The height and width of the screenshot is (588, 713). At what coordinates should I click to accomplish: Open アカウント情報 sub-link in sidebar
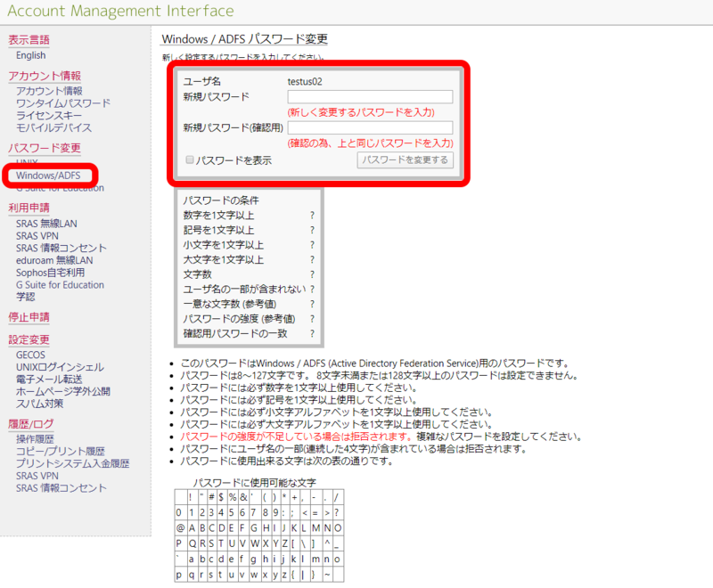pos(49,91)
